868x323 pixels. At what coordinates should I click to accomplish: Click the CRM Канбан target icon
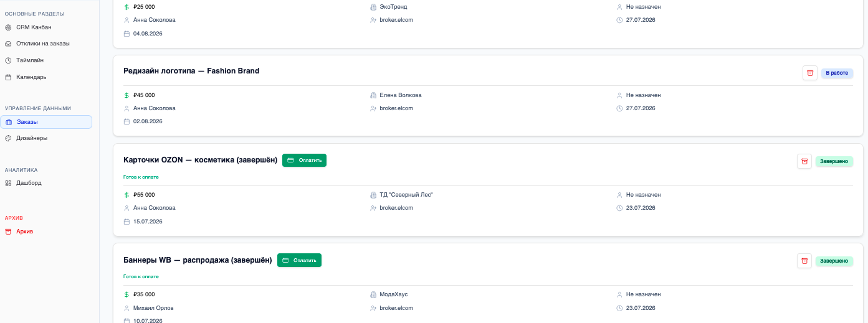click(x=9, y=27)
